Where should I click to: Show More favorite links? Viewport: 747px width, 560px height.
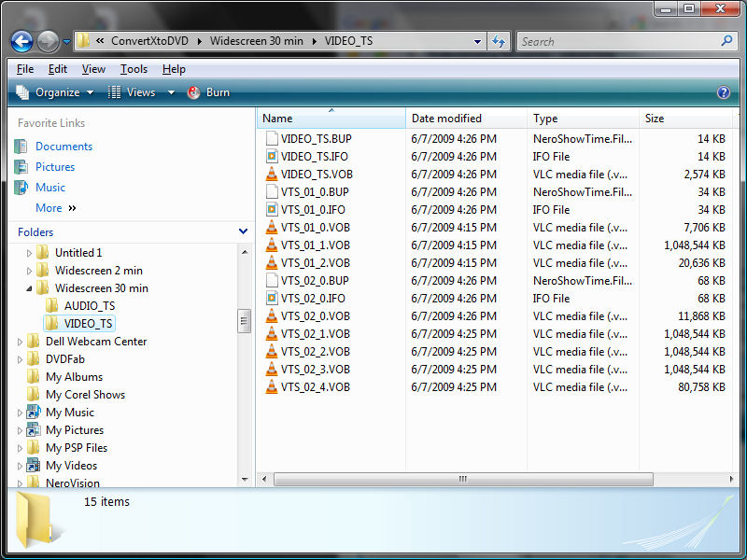(x=55, y=208)
